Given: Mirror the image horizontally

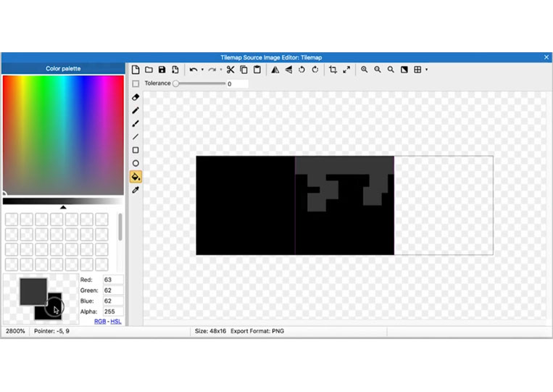Looking at the screenshot, I should point(275,70).
